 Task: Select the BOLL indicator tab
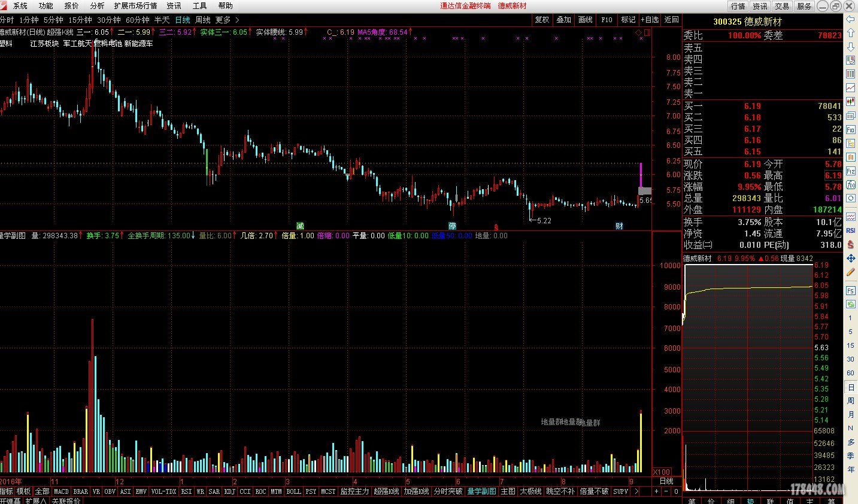(x=294, y=491)
